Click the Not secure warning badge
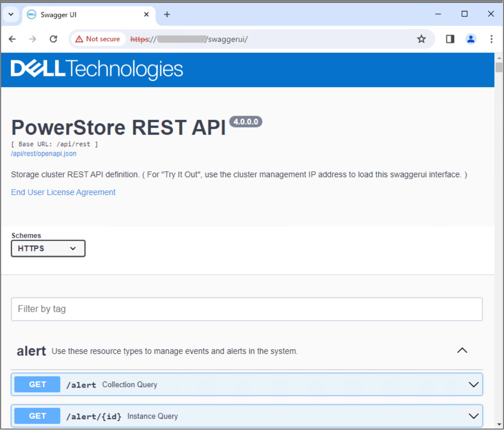 [98, 39]
